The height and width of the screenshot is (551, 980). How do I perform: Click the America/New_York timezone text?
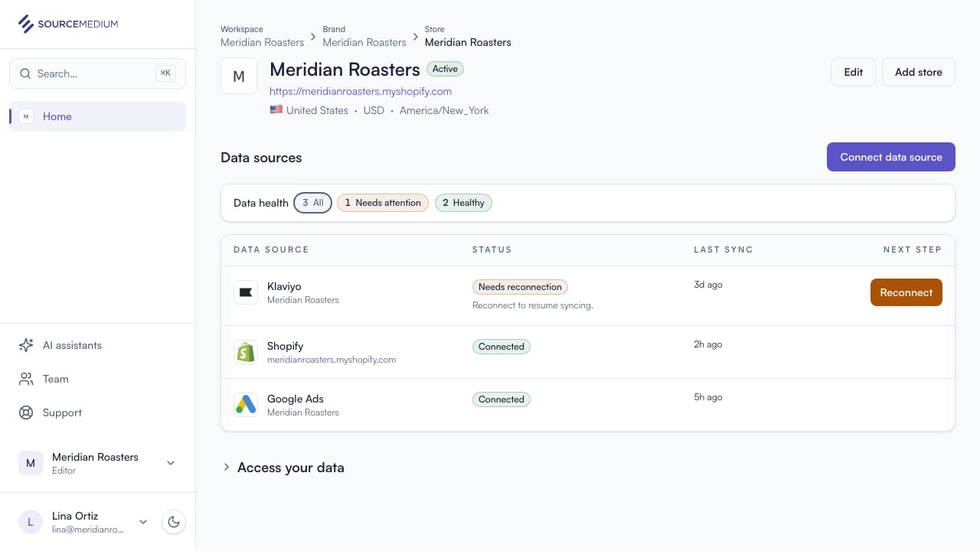[444, 110]
